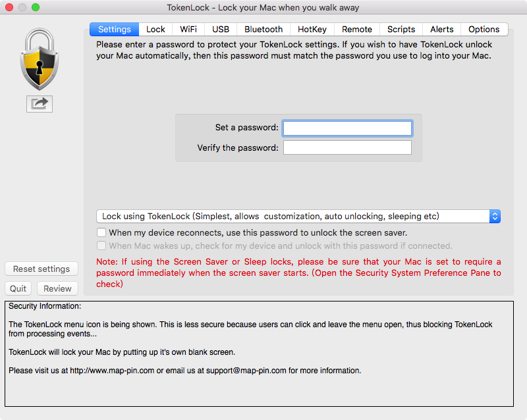This screenshot has height=420, width=527.
Task: Select the USB tab
Action: pos(221,29)
